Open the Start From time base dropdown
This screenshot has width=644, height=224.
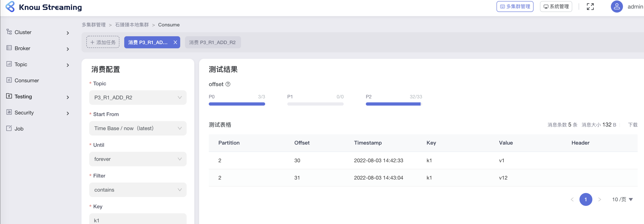138,128
